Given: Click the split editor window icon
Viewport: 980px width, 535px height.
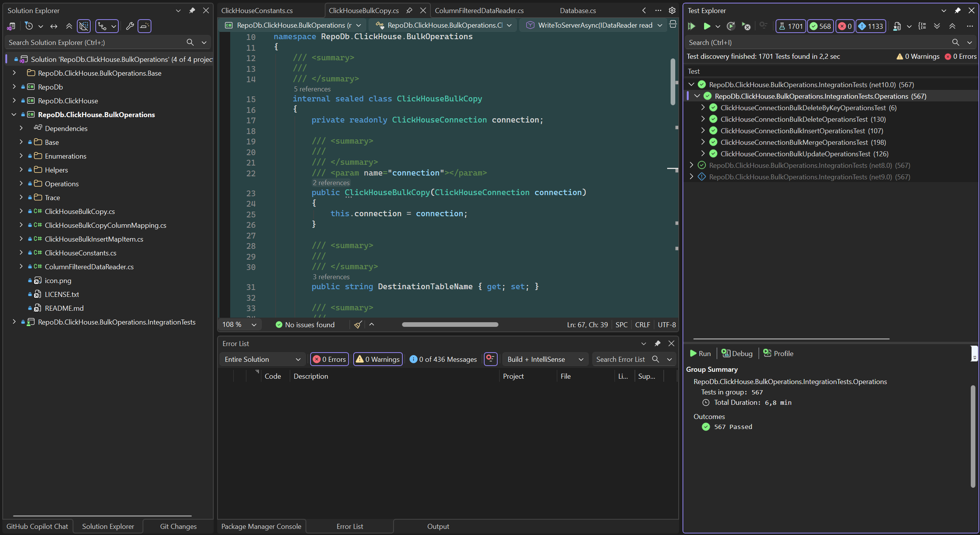Looking at the screenshot, I should click(x=673, y=24).
